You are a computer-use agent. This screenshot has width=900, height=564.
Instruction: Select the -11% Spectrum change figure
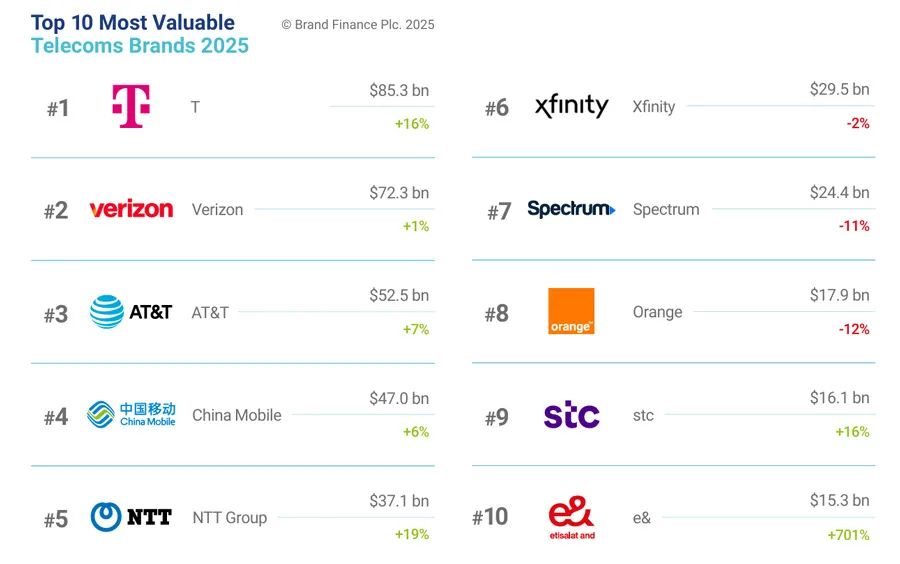(854, 226)
